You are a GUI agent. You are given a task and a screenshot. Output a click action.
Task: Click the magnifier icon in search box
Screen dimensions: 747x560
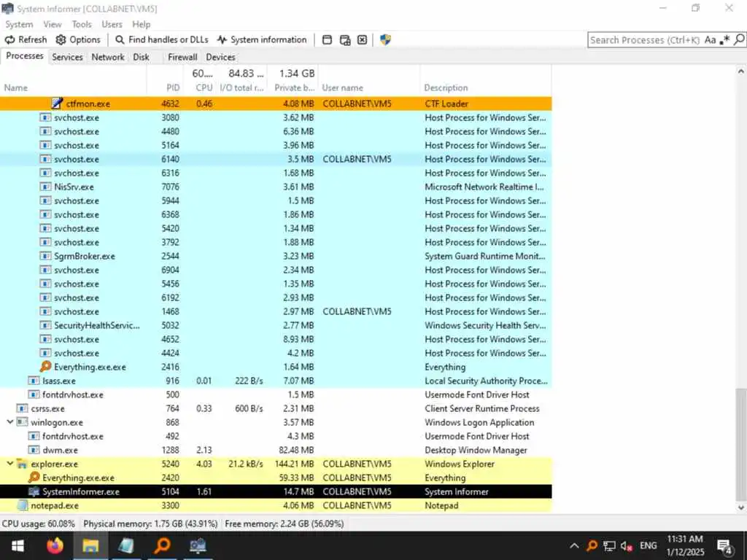(x=738, y=40)
